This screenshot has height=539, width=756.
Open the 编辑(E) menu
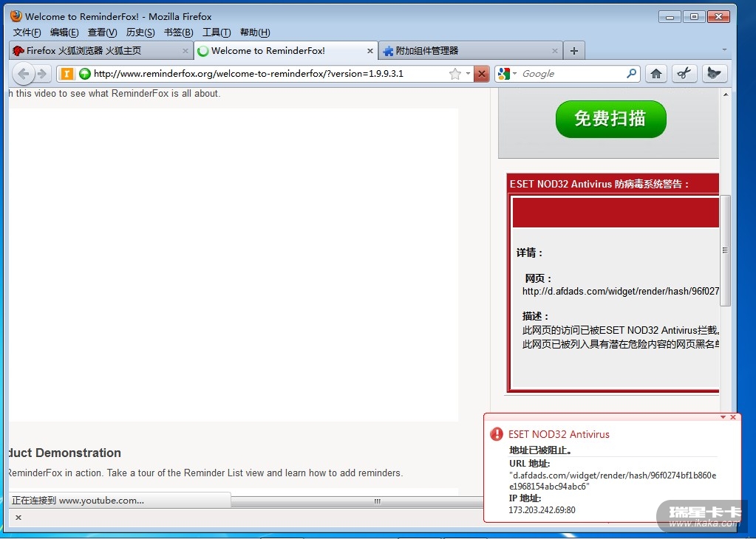coord(64,32)
